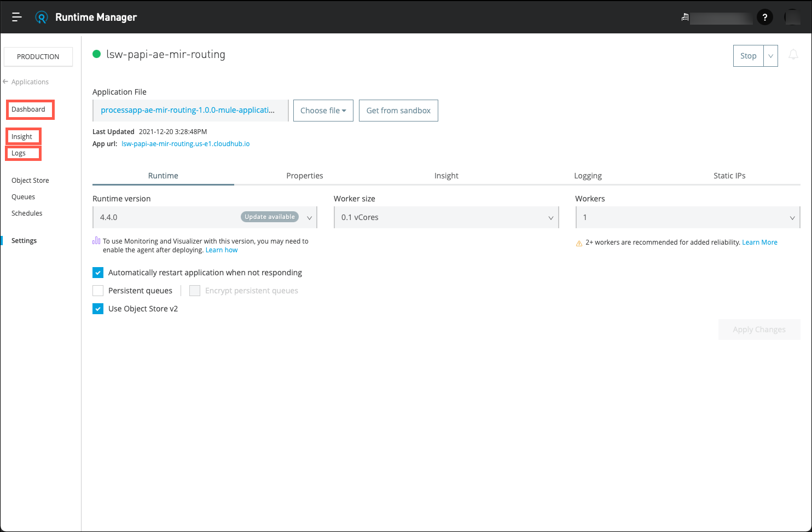Switch to the Properties tab
The width and height of the screenshot is (812, 532).
click(305, 176)
